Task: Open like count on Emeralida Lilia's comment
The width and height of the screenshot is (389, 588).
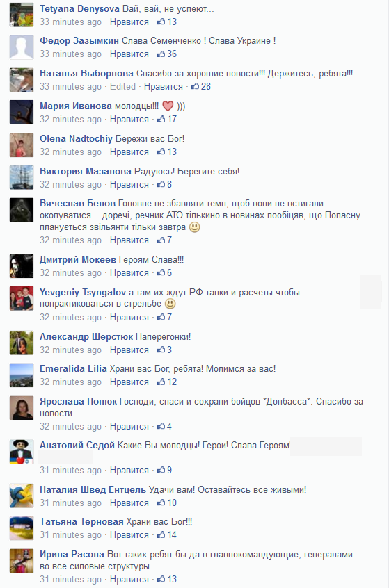Action: click(167, 382)
